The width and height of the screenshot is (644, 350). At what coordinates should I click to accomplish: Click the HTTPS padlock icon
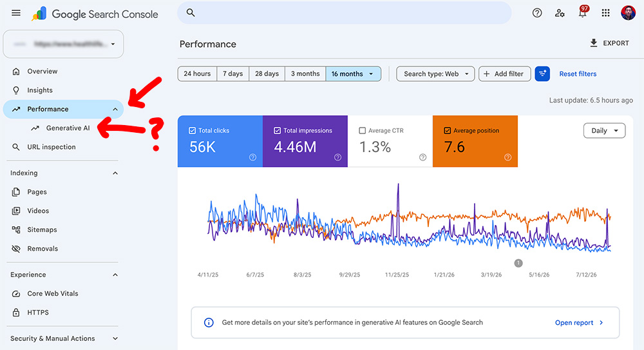coord(16,312)
